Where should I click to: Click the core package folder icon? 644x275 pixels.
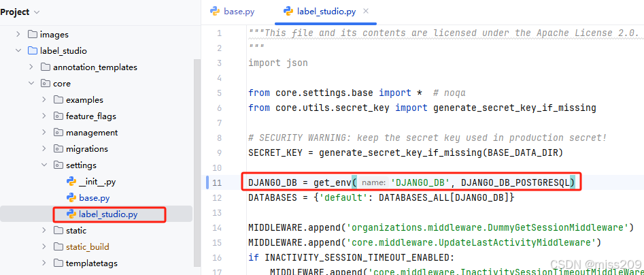(x=45, y=84)
